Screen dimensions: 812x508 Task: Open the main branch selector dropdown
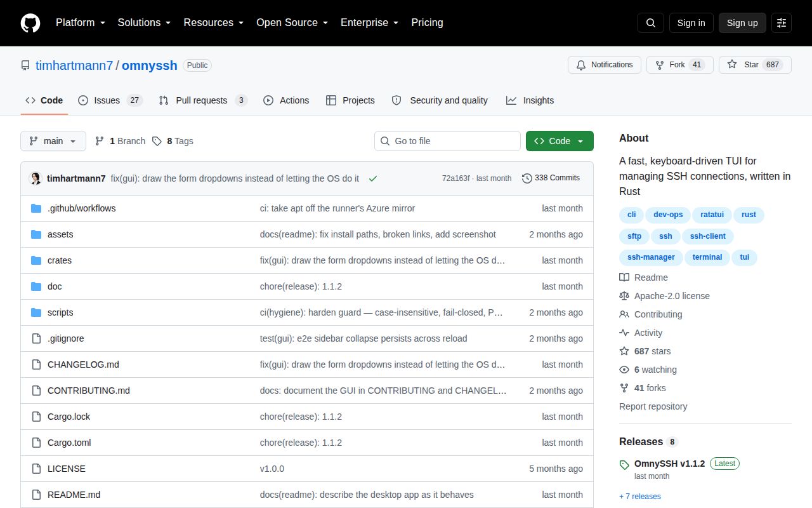point(53,141)
